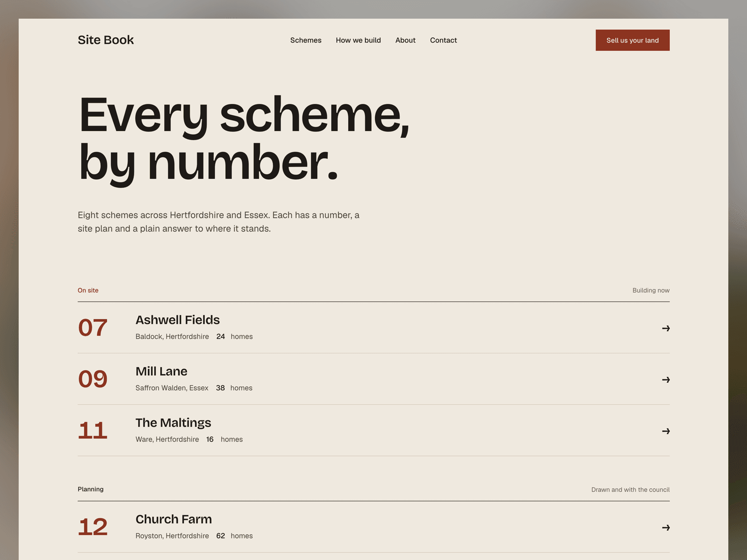747x560 pixels.
Task: Click the Eight schemes intro paragraph
Action: tap(218, 222)
